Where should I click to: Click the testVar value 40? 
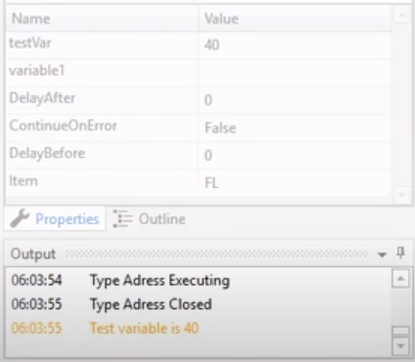click(212, 45)
